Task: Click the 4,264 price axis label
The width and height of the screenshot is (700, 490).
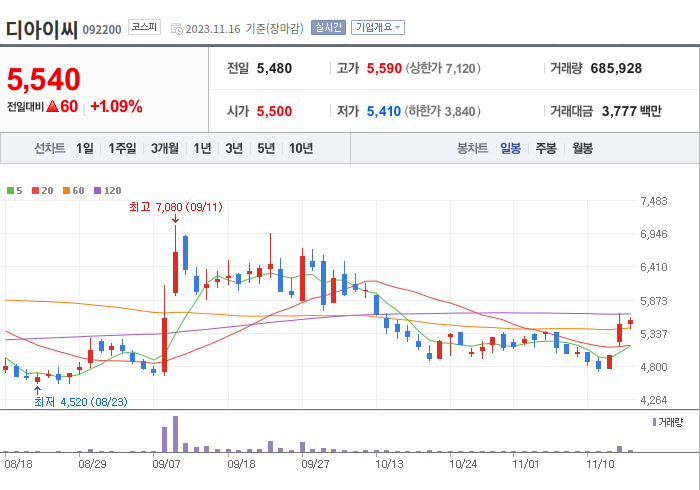Action: click(654, 400)
